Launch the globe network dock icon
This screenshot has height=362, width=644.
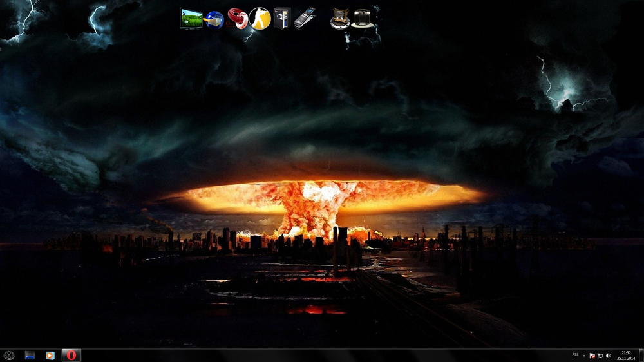click(214, 19)
